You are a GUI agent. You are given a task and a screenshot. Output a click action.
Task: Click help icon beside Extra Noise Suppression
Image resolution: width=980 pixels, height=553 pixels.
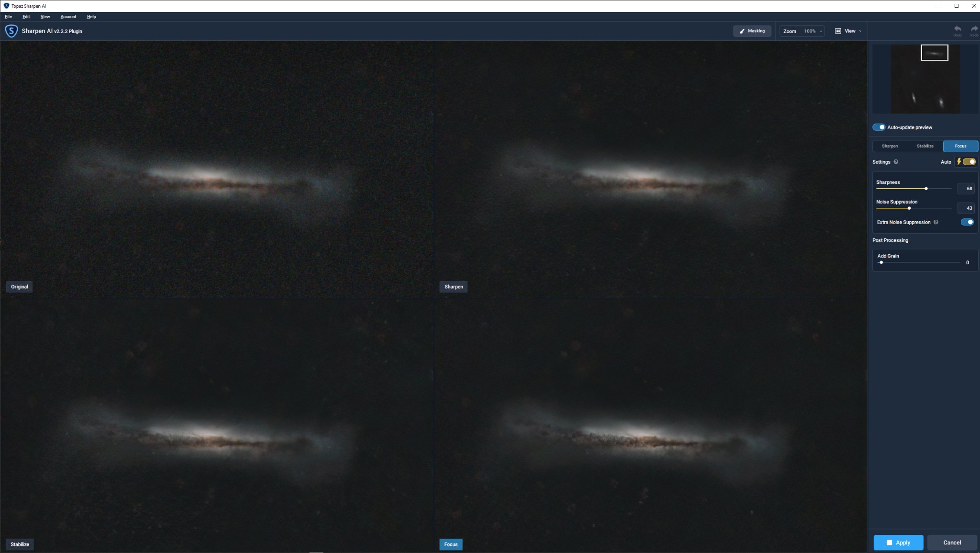tap(936, 222)
